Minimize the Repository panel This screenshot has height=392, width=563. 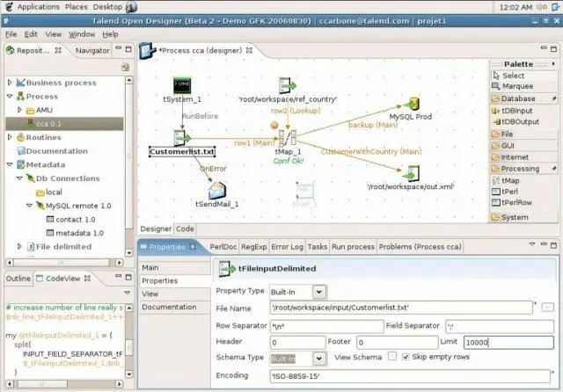(x=118, y=47)
